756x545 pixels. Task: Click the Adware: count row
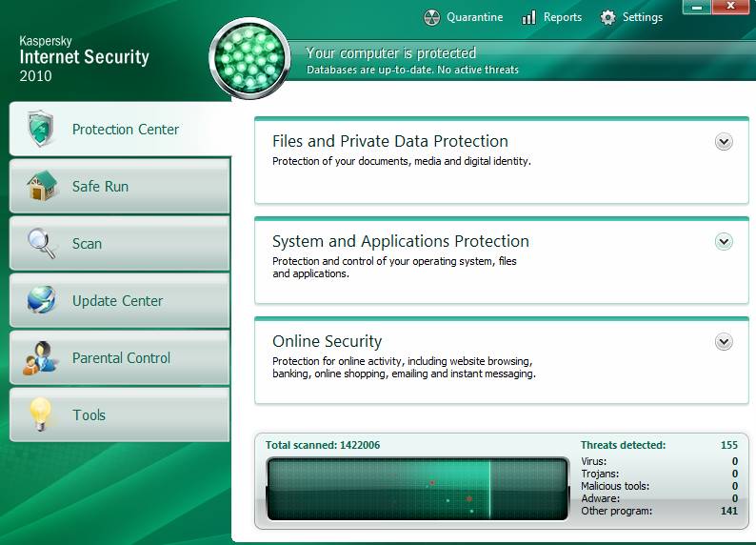click(x=659, y=498)
